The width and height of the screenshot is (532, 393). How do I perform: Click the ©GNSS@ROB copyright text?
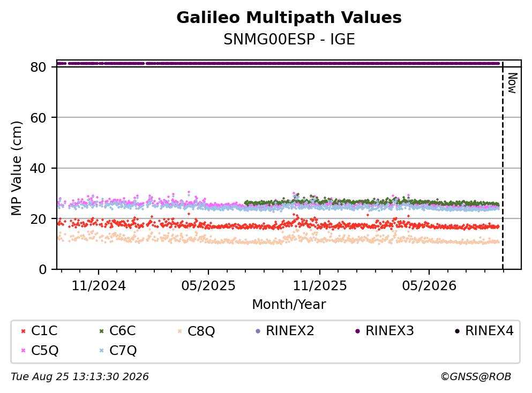point(476,376)
